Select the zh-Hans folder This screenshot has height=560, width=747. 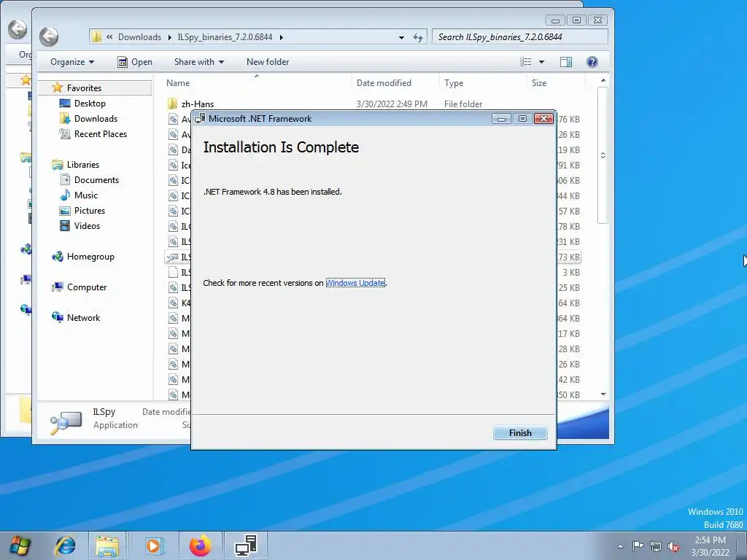[x=197, y=104]
